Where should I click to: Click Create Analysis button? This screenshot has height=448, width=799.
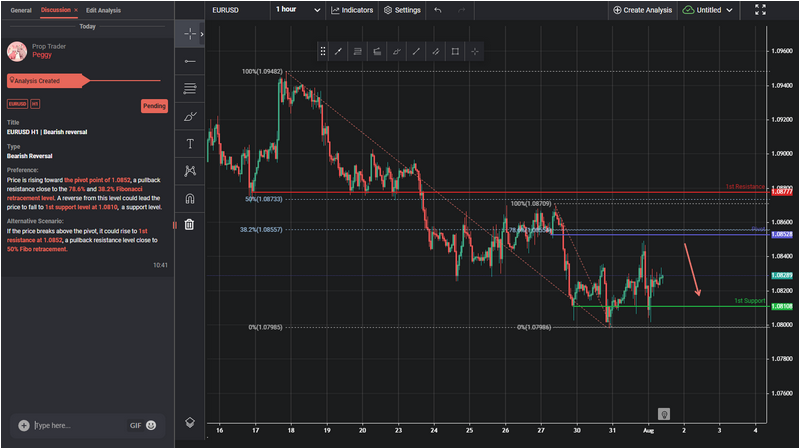(x=642, y=10)
